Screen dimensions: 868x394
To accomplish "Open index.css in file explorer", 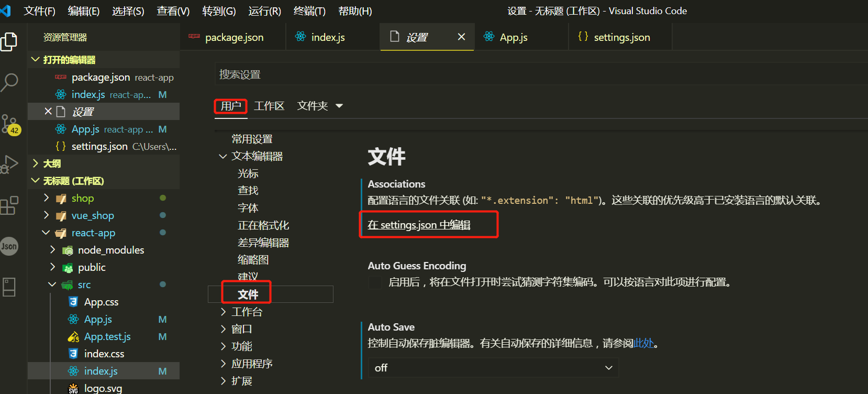I will [104, 354].
